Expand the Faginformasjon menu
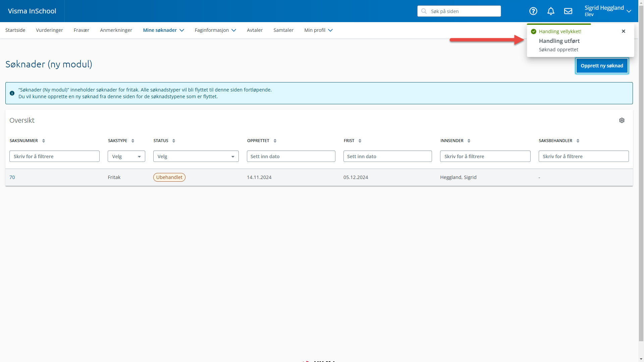 coord(215,30)
